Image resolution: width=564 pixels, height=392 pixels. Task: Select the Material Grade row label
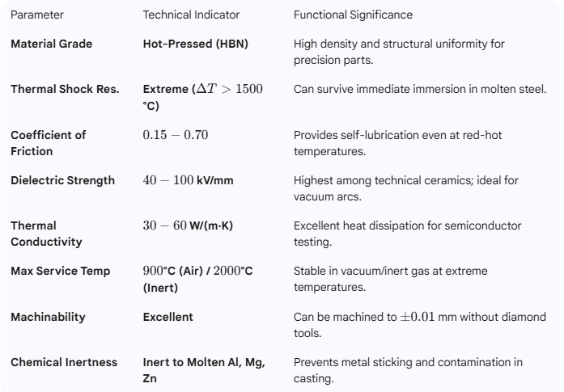[51, 44]
